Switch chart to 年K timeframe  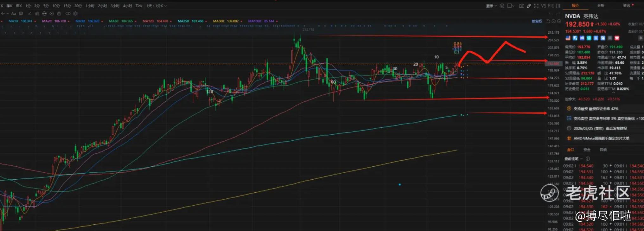[19, 6]
